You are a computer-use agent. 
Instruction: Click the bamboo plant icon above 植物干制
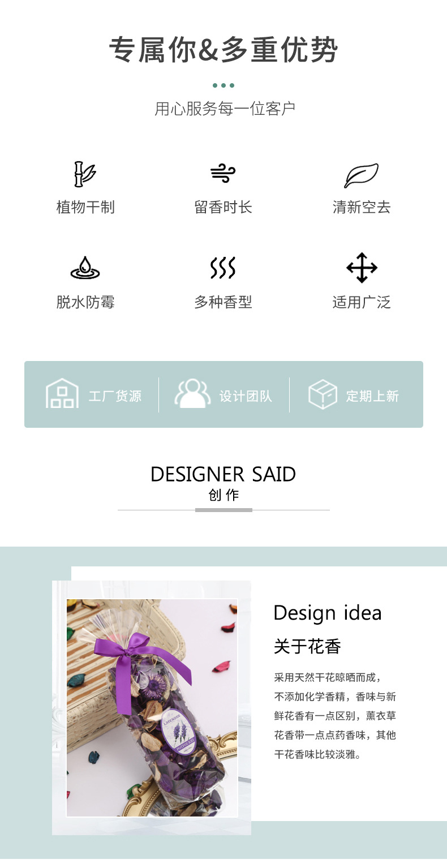(85, 174)
